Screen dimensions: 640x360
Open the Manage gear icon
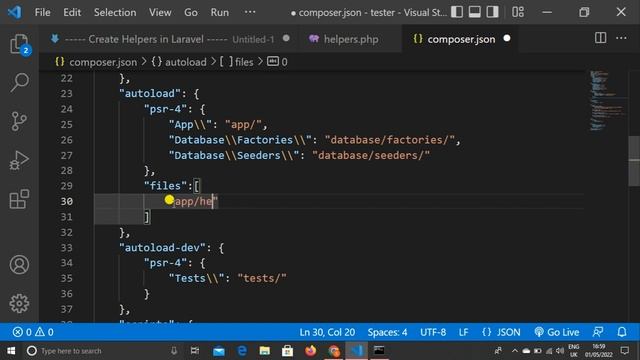19,303
